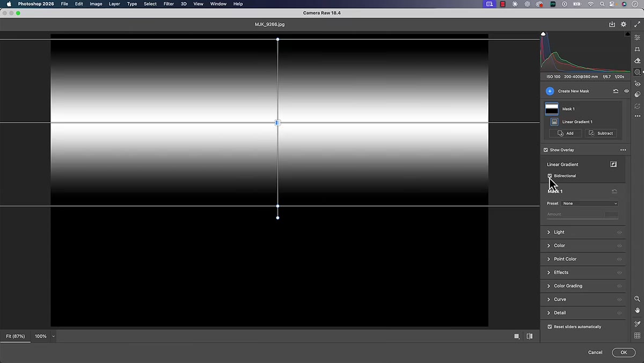This screenshot has height=363, width=644.
Task: Invert the Linear Gradient mask icon
Action: [613, 164]
